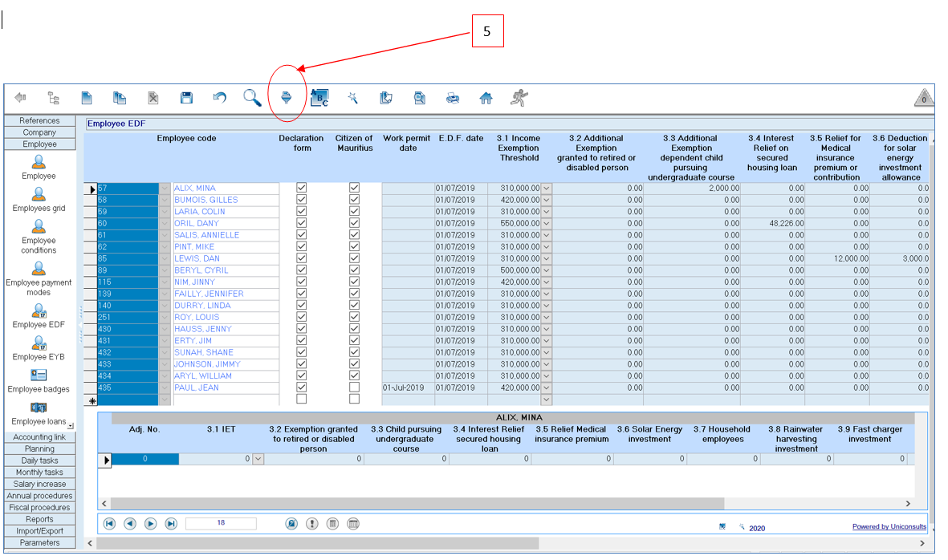Screen dimensions: 948x560
Task: Create a new record with the blank page icon
Action: [x=87, y=97]
